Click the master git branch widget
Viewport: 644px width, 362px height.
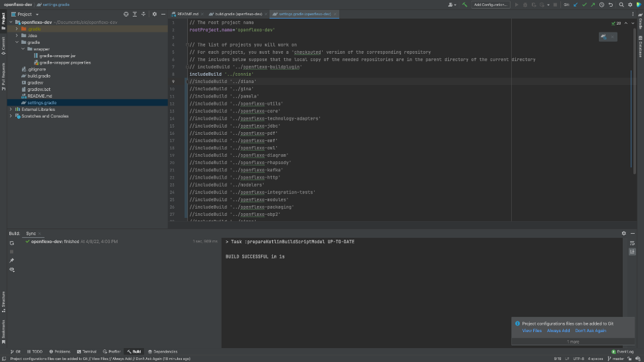tap(615, 359)
